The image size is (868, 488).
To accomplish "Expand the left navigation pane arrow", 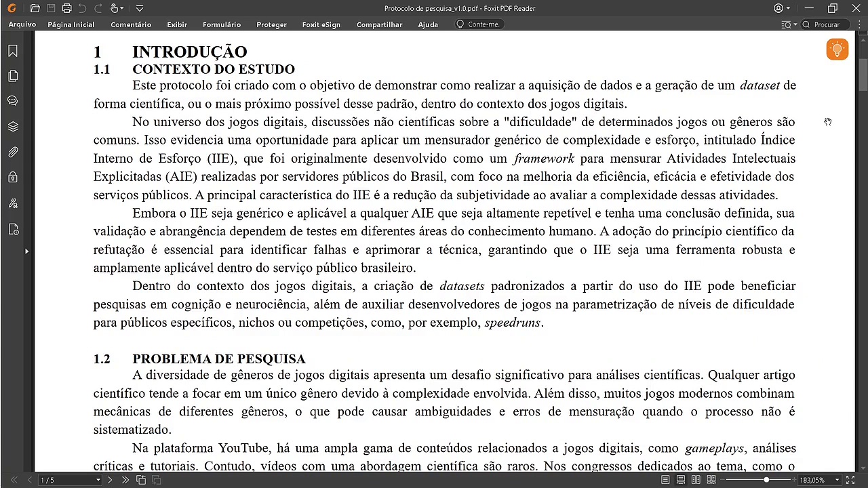I will [x=26, y=251].
